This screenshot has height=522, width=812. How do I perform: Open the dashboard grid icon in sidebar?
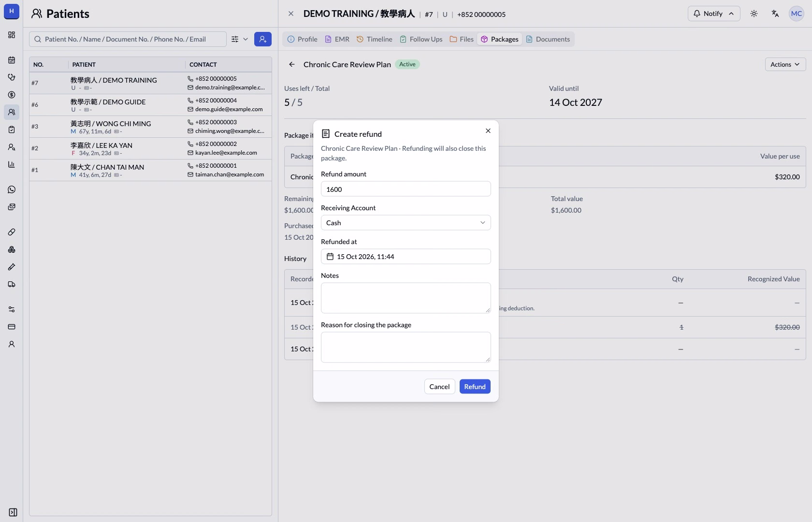pos(12,35)
